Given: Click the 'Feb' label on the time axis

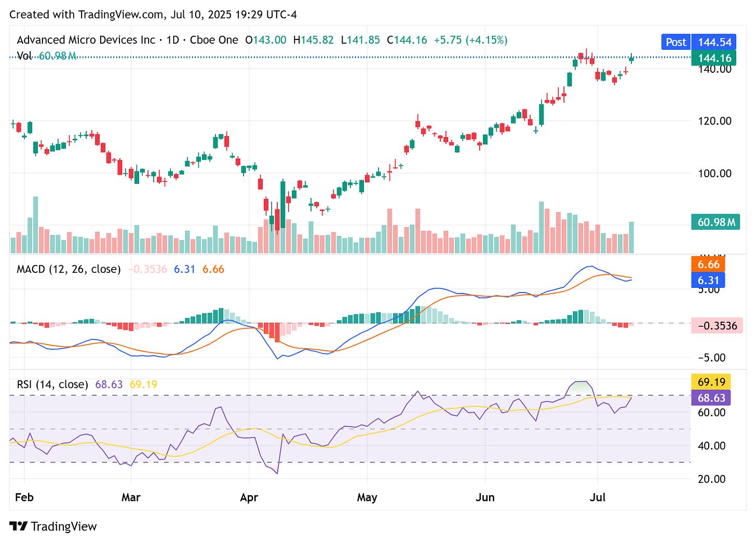Looking at the screenshot, I should coord(24,497).
